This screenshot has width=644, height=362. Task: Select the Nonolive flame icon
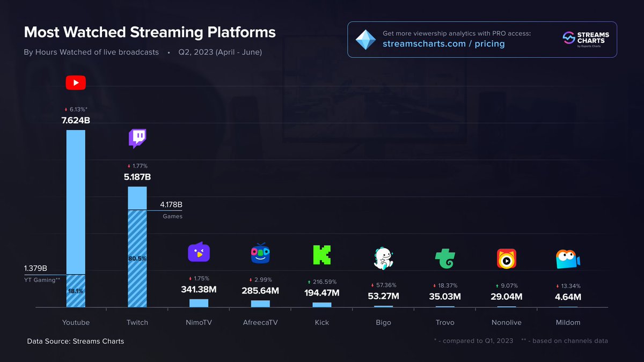point(506,258)
